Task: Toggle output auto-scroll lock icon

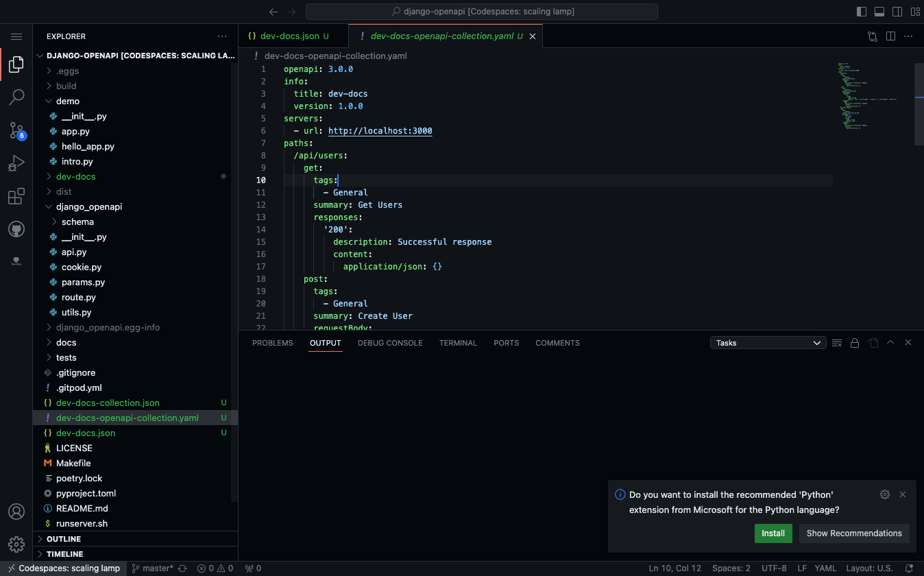Action: (x=855, y=343)
